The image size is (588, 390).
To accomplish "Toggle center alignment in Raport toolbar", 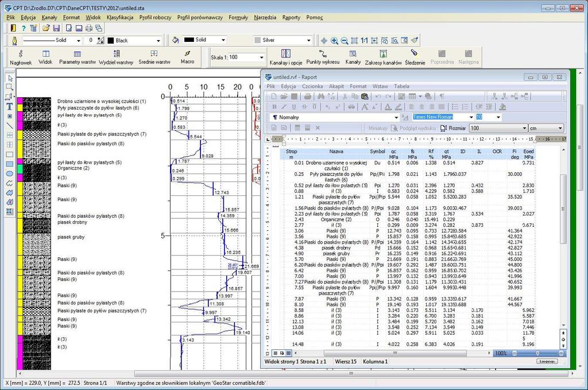I will tap(421, 107).
